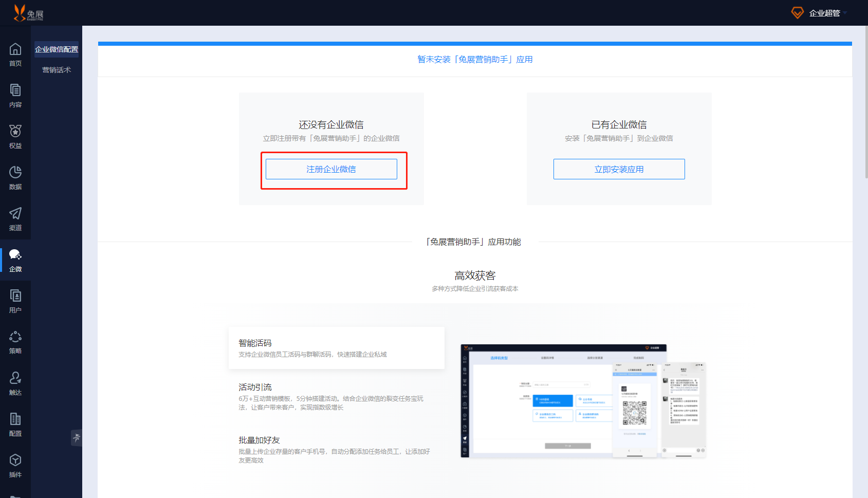Select 营销话术 submenu item
This screenshot has width=868, height=498.
[x=57, y=70]
